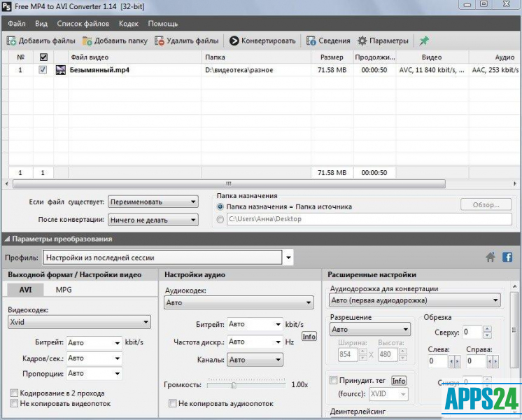The width and height of the screenshot is (522, 420).
Task: Open the Профиль dropdown list
Action: 288,258
